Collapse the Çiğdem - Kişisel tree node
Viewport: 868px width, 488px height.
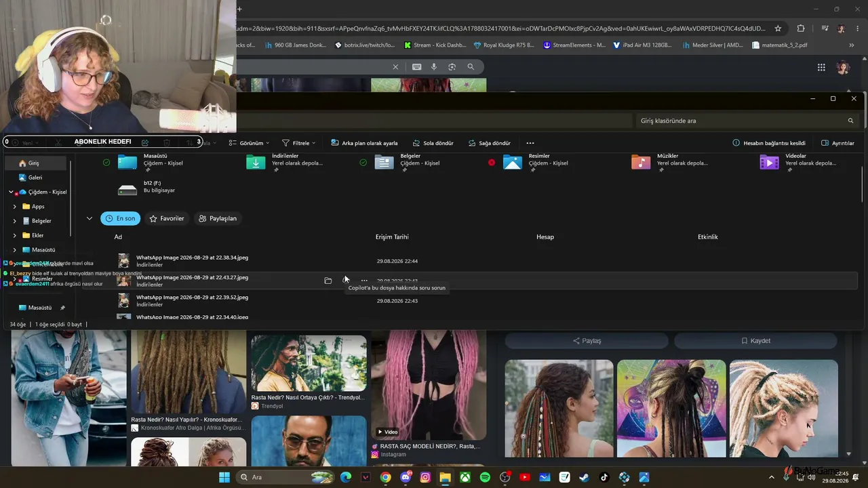(11, 192)
